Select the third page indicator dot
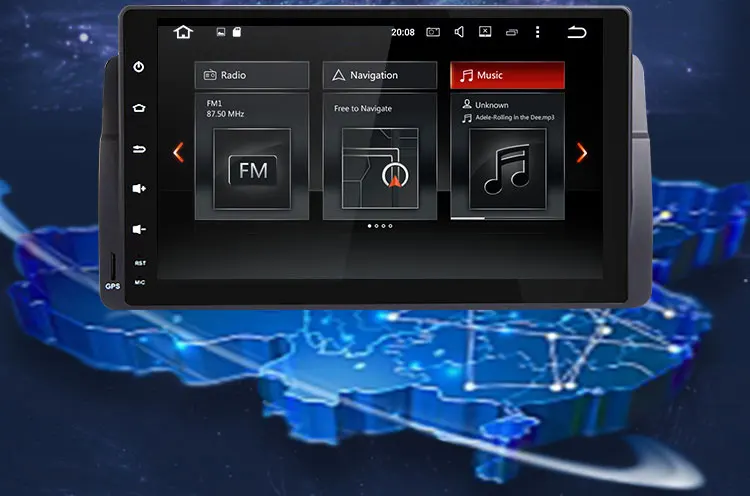The image size is (750, 496). (383, 226)
